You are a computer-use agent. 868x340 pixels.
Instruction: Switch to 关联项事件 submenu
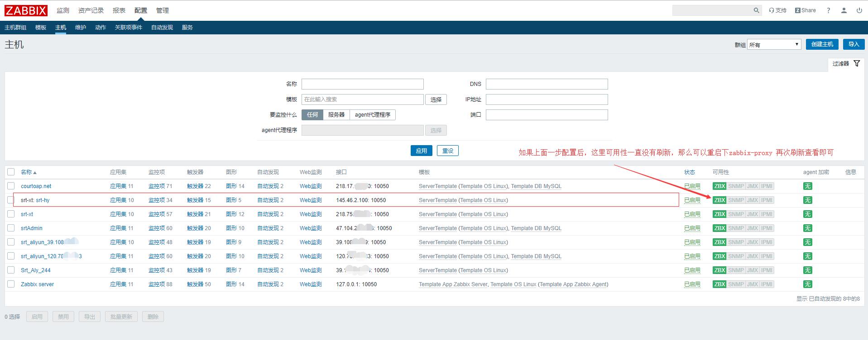click(x=129, y=28)
